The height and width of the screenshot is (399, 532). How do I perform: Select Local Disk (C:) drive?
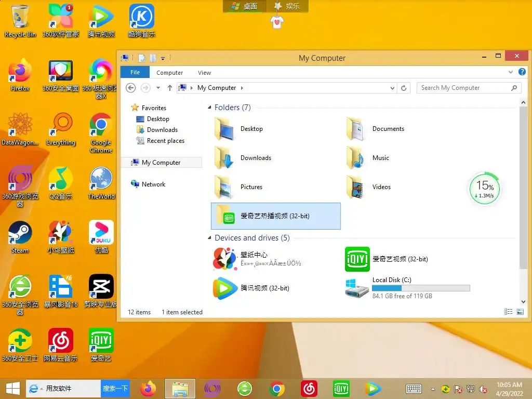click(x=407, y=288)
